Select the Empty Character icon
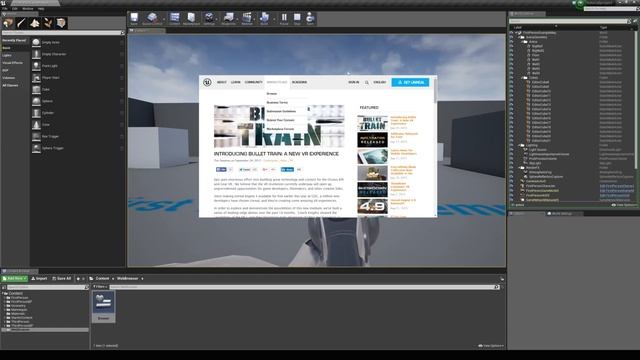 coord(36,54)
